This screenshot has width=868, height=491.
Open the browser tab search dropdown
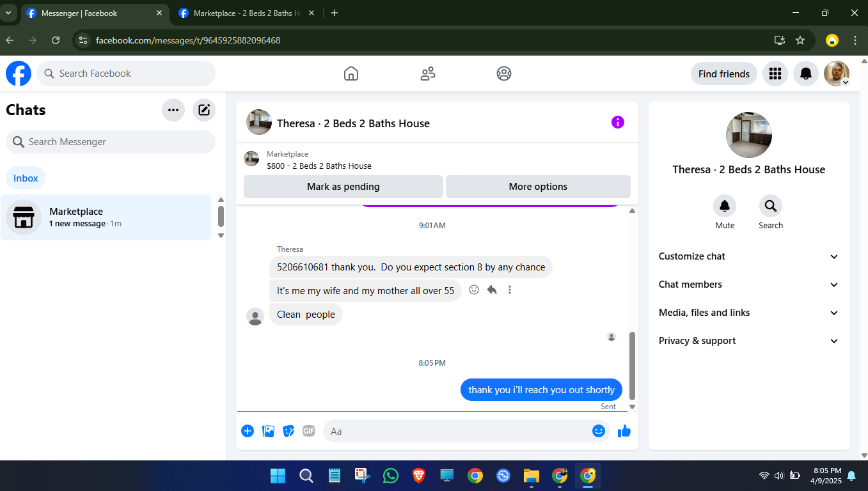pyautogui.click(x=8, y=13)
